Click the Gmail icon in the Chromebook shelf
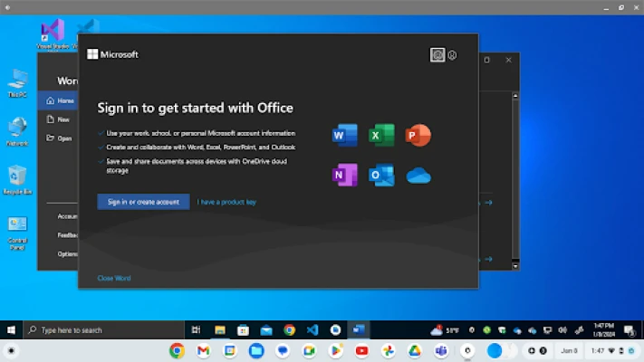644x362 pixels. pos(203,350)
